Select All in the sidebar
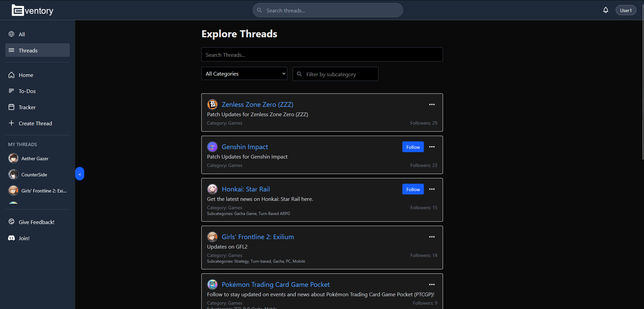644x309 pixels. click(x=38, y=34)
